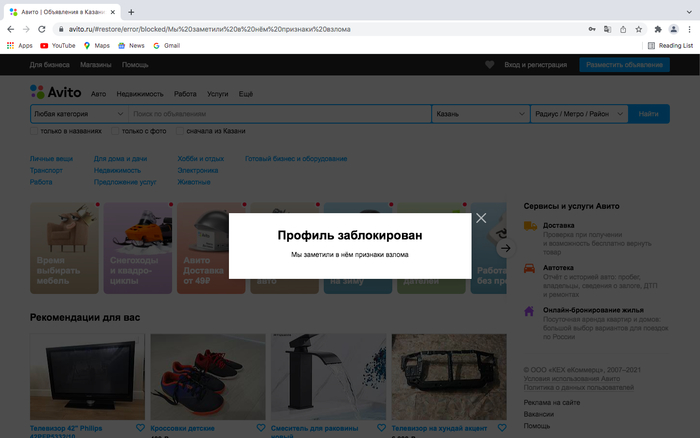Viewport: 700px width, 438px height.
Task: Open the 'Хобби и отдых' category
Action: click(200, 159)
